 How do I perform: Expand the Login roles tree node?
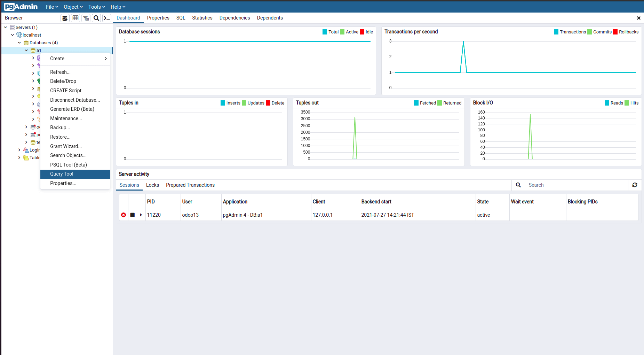(x=19, y=150)
